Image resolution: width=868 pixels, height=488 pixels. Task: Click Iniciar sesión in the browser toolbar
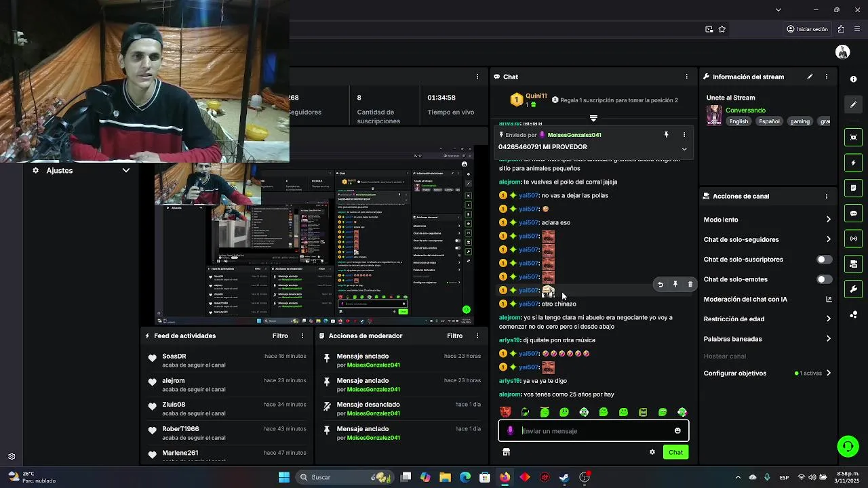click(x=807, y=29)
